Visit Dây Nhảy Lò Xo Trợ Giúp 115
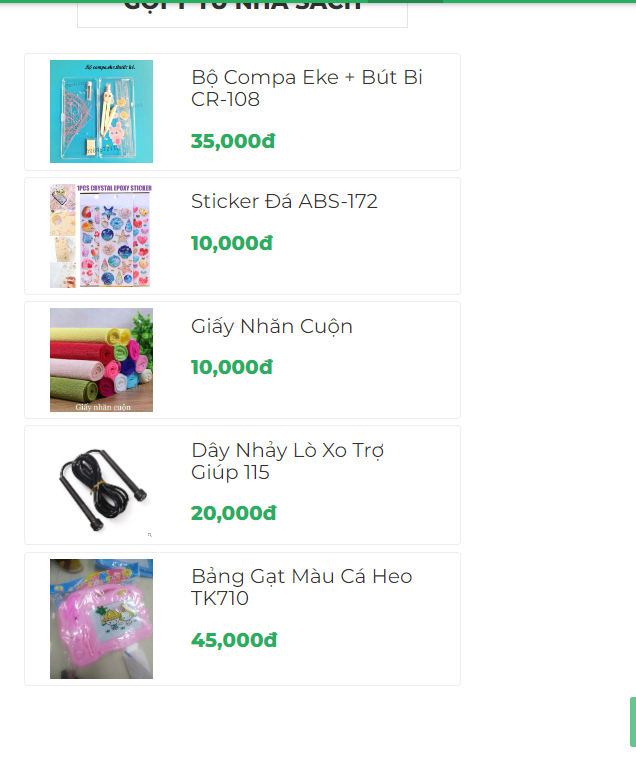The image size is (636, 758). point(287,461)
